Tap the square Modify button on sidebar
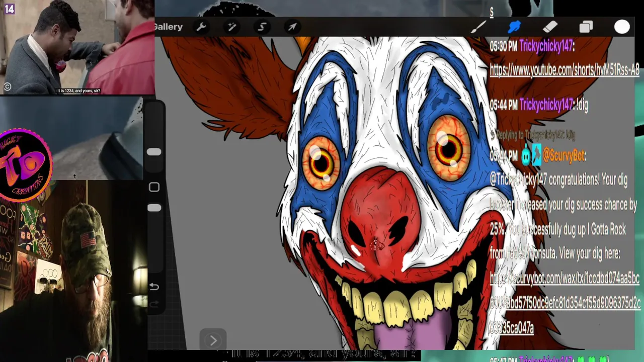 point(154,187)
